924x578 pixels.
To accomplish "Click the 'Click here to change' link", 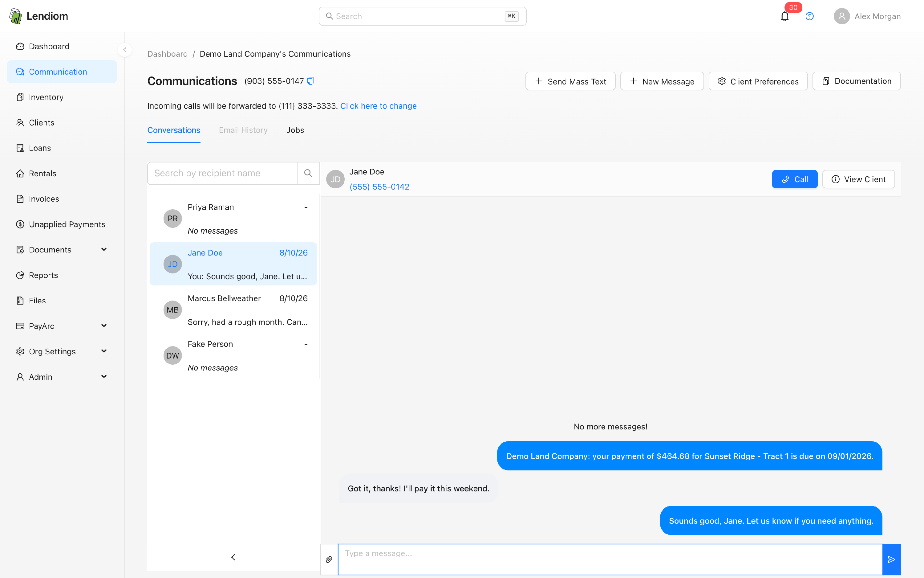I will [379, 106].
